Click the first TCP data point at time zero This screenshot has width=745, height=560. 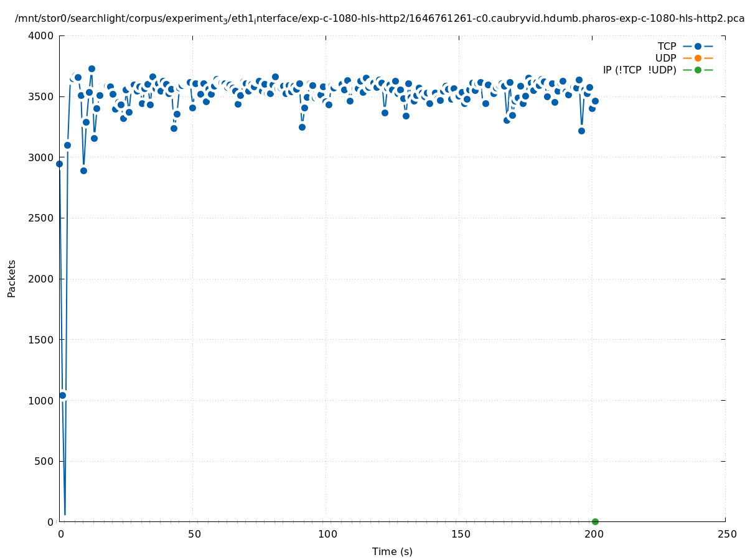[x=59, y=164]
